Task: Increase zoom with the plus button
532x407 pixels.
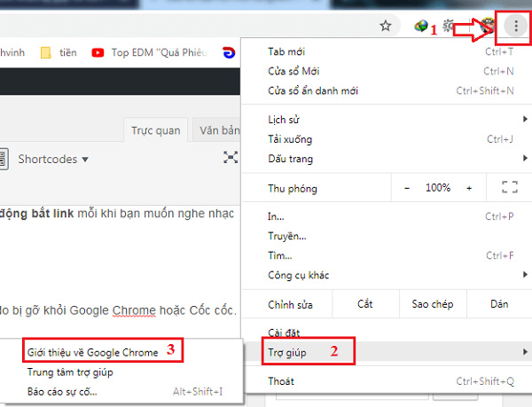Action: 469,188
